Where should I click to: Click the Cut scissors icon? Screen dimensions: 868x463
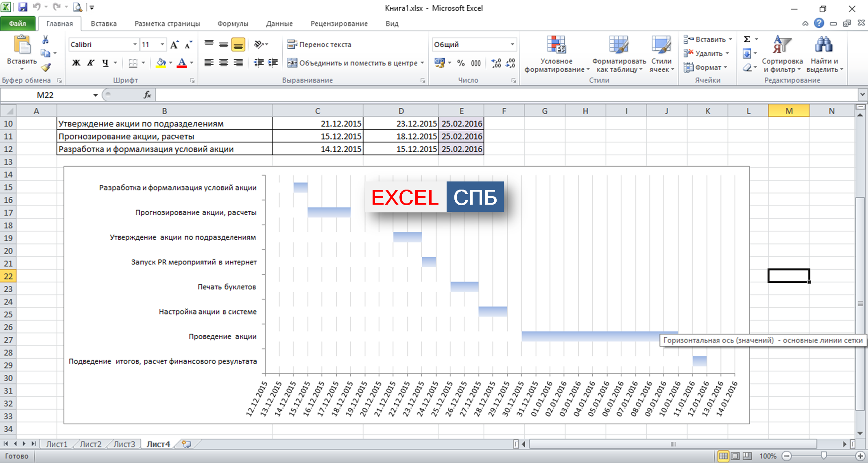(x=45, y=39)
